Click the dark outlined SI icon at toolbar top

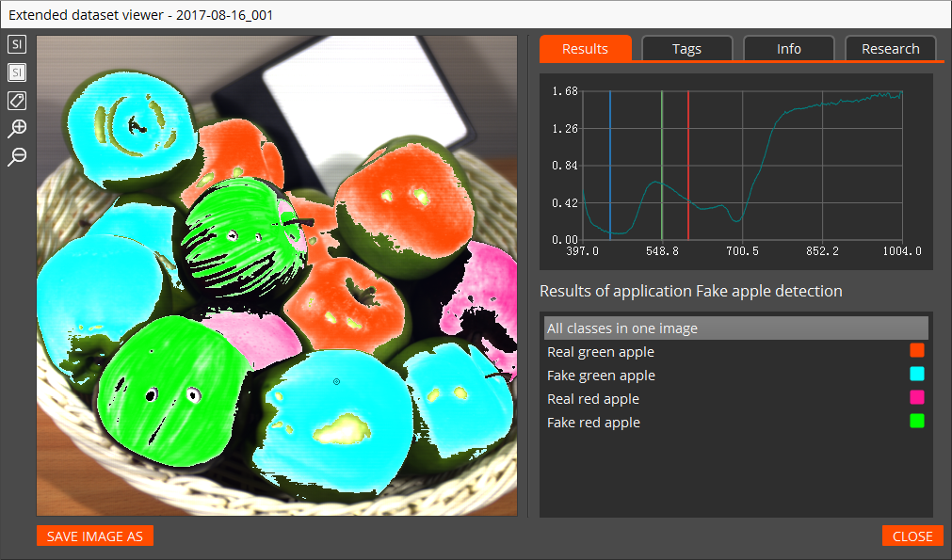coord(17,44)
